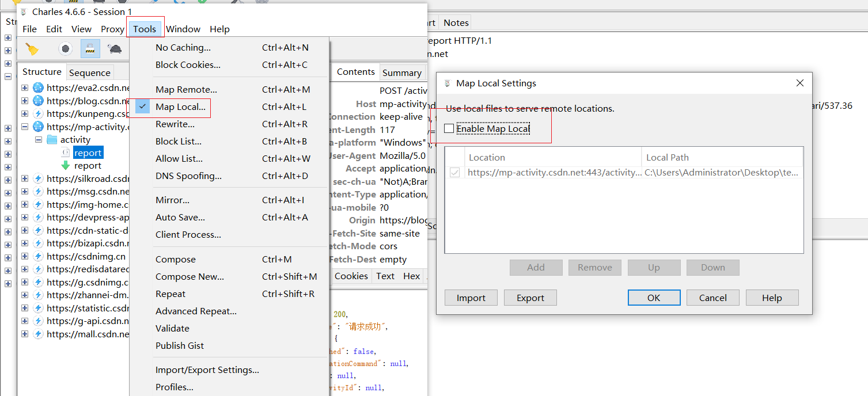Open the Cookies tab

[351, 276]
